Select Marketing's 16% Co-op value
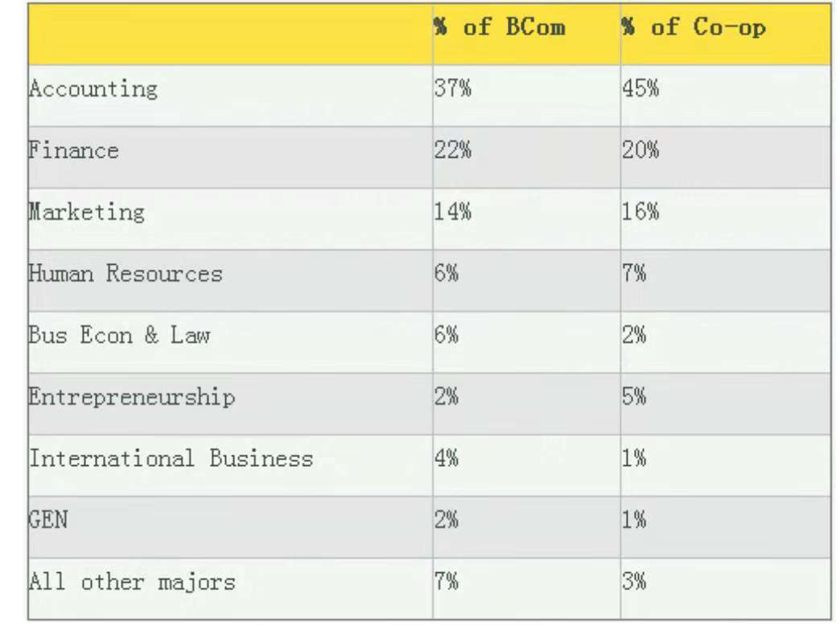The image size is (840, 639). click(640, 212)
